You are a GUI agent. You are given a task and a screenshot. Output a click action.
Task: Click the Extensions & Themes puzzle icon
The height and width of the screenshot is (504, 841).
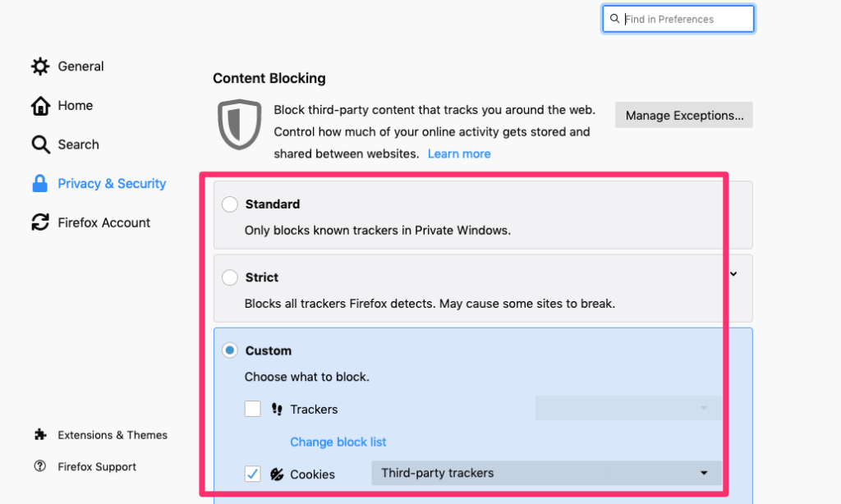pyautogui.click(x=40, y=435)
